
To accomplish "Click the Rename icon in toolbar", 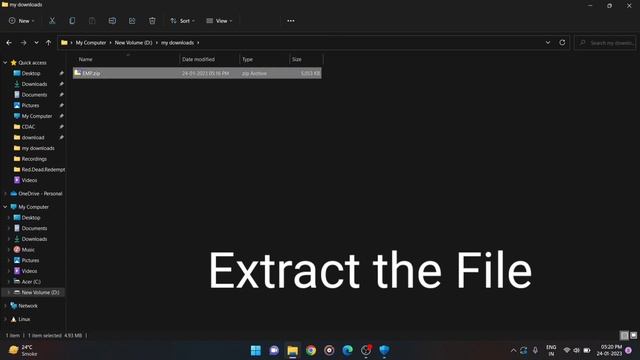I will [x=112, y=21].
